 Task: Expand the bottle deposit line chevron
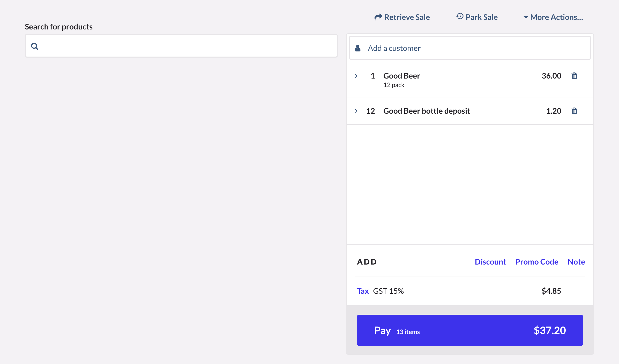tap(356, 111)
